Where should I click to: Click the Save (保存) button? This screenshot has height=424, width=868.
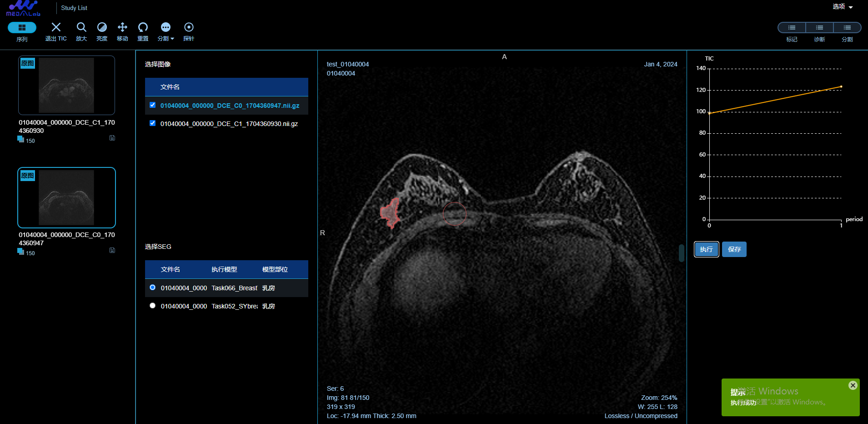tap(734, 249)
